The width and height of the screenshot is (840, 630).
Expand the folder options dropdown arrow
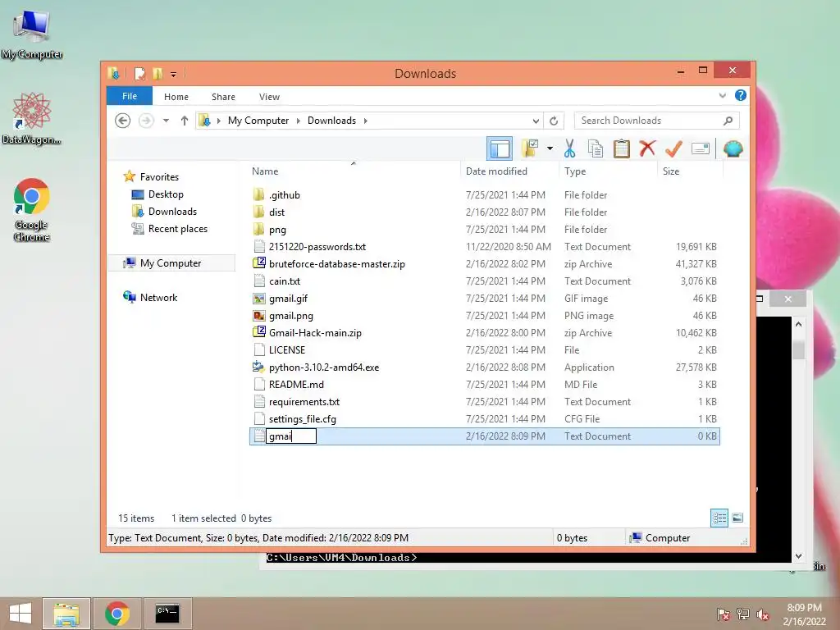tap(550, 148)
